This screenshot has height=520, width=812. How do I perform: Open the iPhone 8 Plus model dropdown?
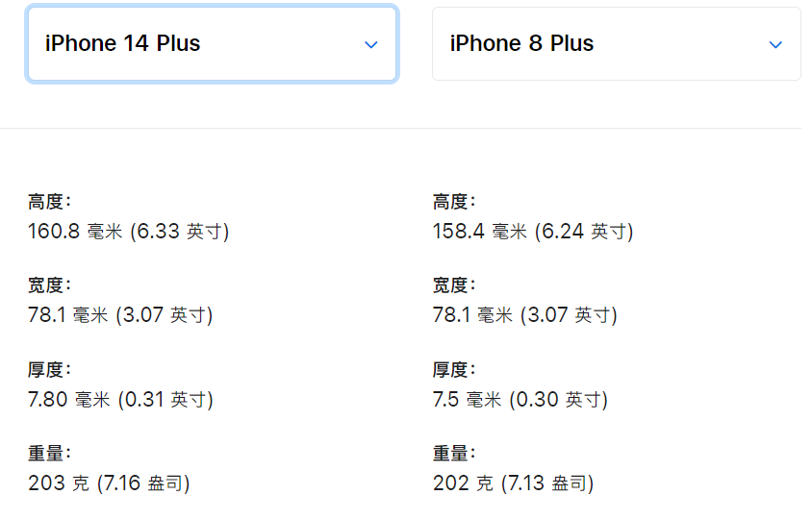[x=617, y=43]
